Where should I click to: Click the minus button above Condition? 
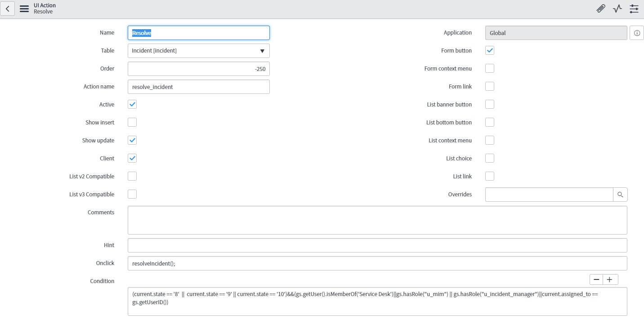click(596, 279)
